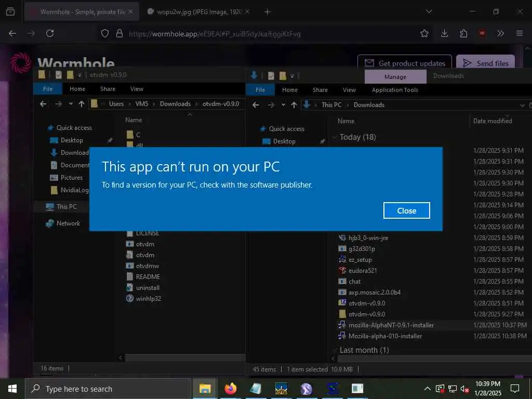Open File menu in otvdm-v0.9.0 window

click(48, 89)
